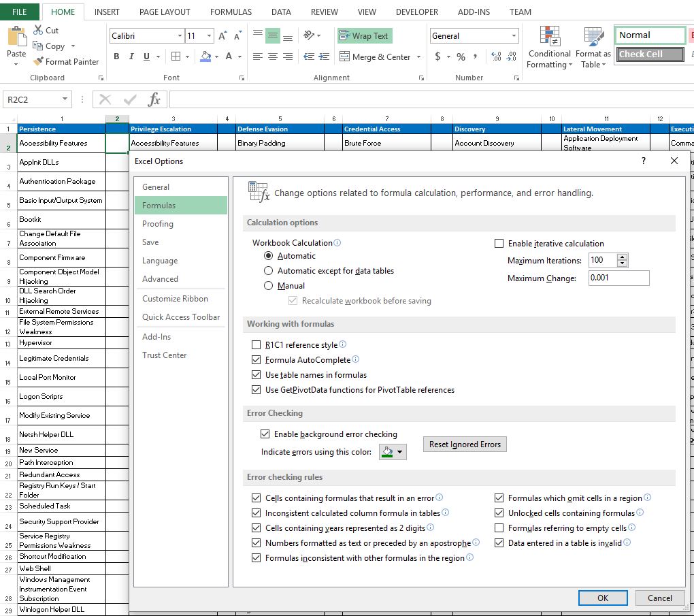Screen dimensions: 694x616
Task: Click the Paste clipboard icon
Action: click(16, 37)
